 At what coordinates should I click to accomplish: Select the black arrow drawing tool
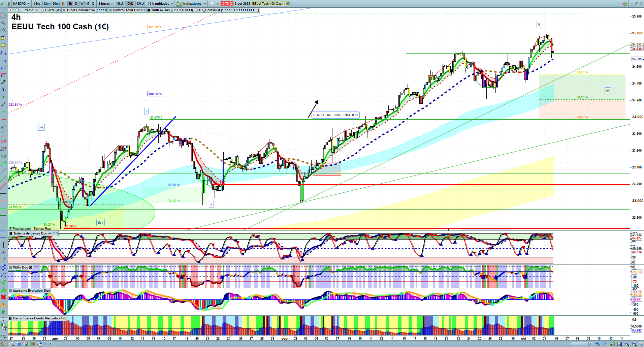tap(3, 82)
